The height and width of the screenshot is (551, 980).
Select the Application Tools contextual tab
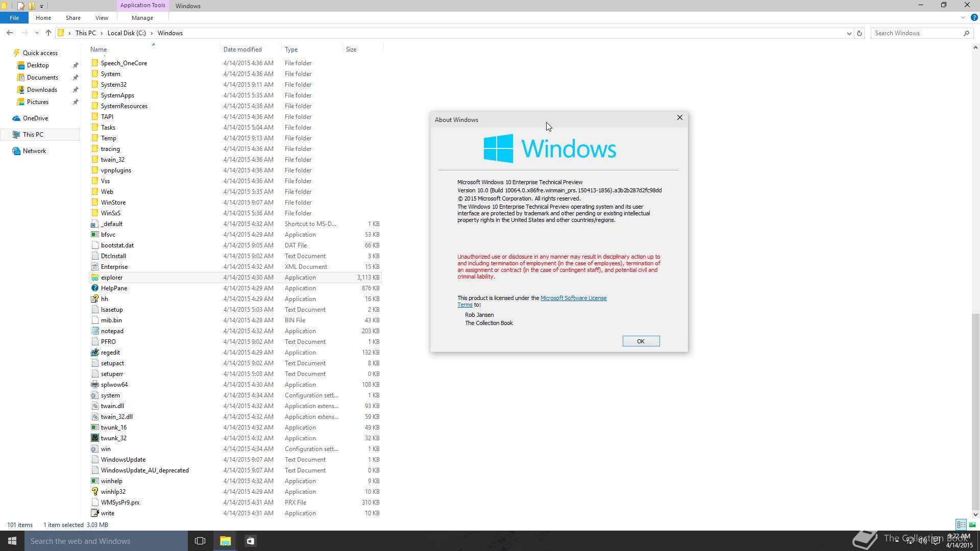pyautogui.click(x=142, y=5)
